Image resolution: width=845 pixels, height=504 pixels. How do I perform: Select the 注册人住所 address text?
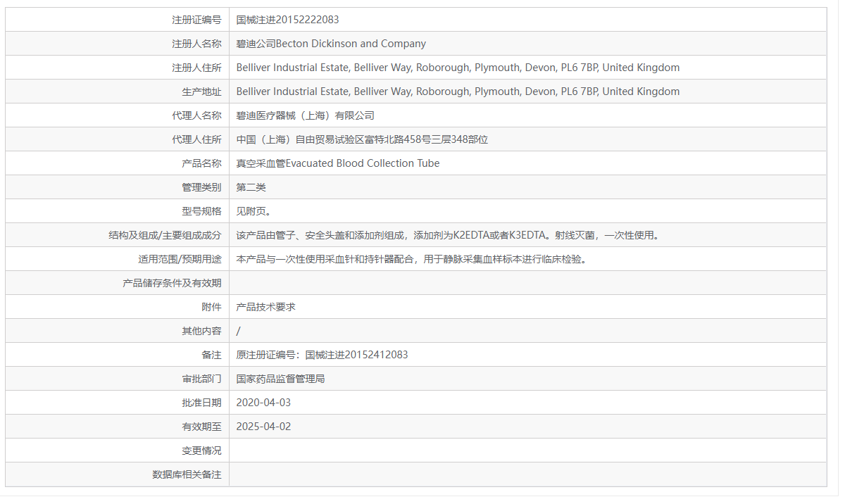[458, 67]
